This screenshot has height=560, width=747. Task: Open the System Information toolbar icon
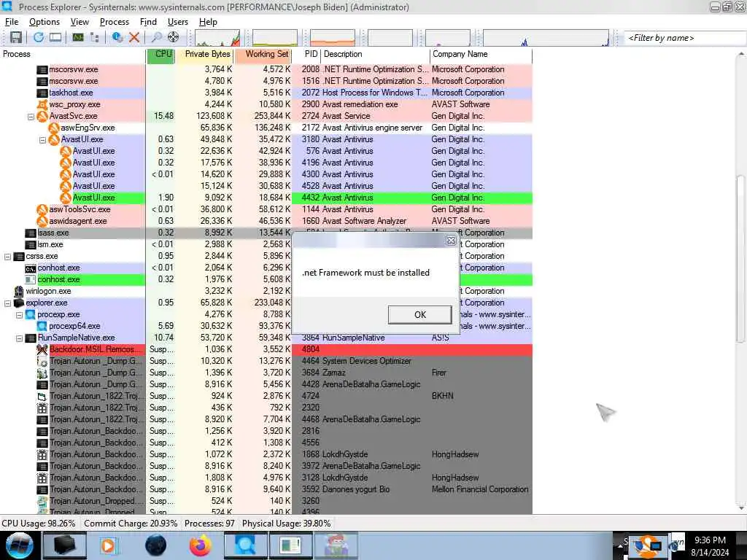(x=77, y=37)
